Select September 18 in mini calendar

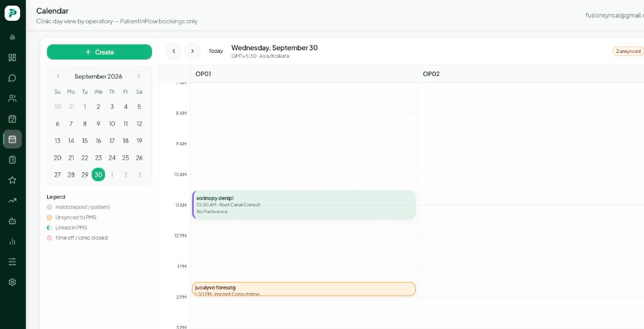pos(126,141)
